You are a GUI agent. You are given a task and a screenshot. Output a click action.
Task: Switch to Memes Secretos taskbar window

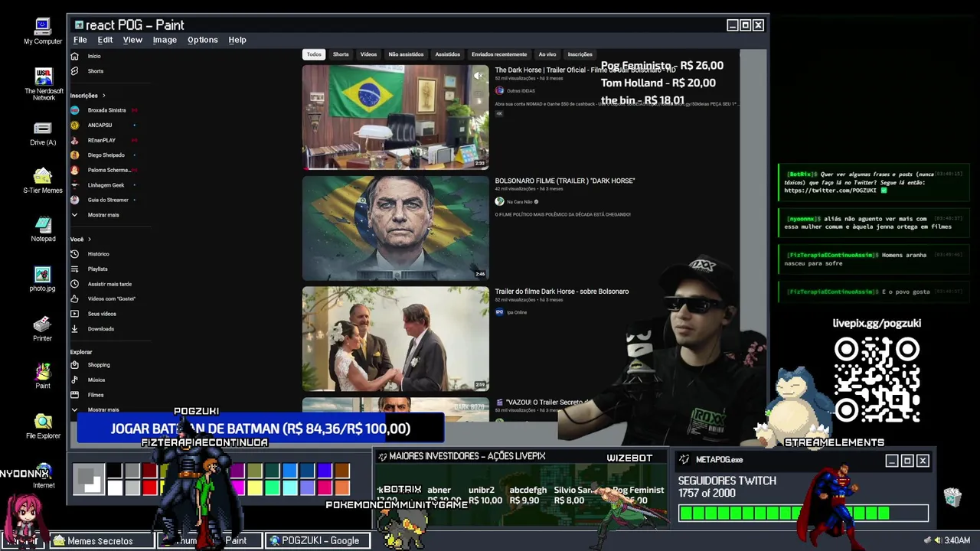100,540
